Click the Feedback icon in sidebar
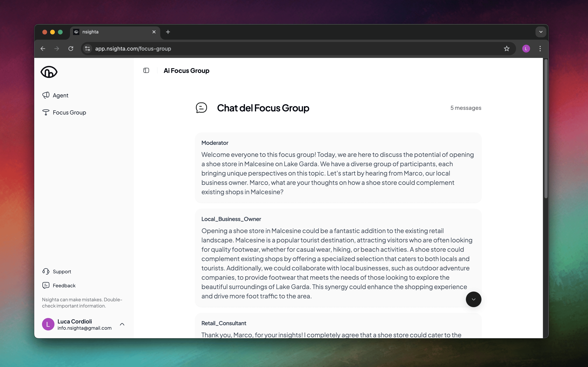This screenshot has width=588, height=367. [x=46, y=285]
